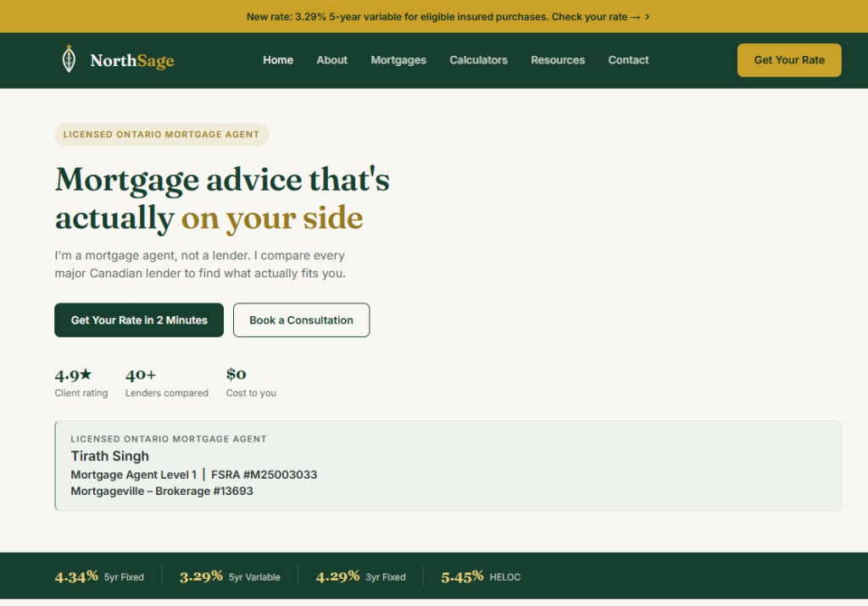This screenshot has width=868, height=606.
Task: Click the NorthSage leaf logo icon
Action: point(69,59)
